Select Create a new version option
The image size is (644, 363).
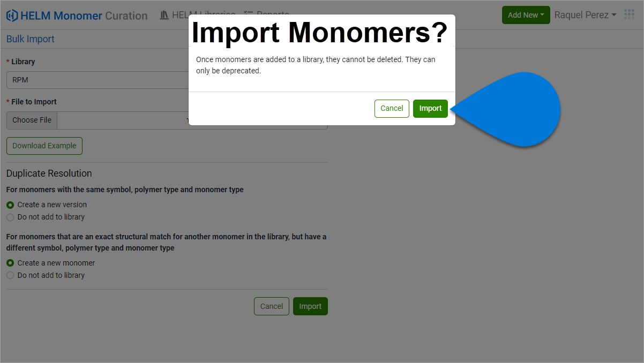pyautogui.click(x=10, y=205)
